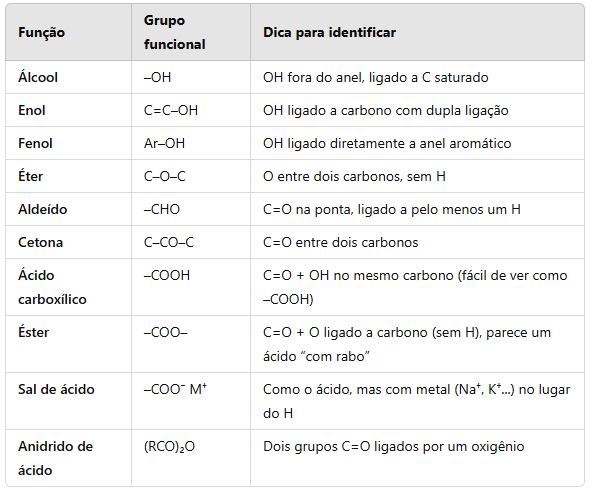The height and width of the screenshot is (491, 594).
Task: Click the "Dica para identificar" column header
Action: tap(330, 33)
